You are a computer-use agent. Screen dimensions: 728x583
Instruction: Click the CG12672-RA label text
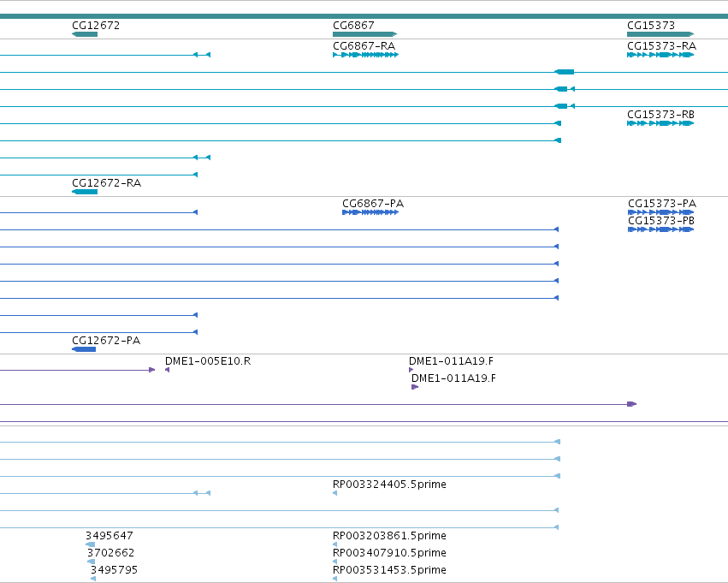(x=106, y=183)
